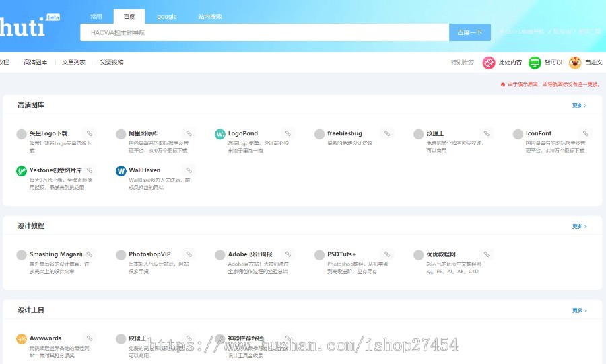Open the 我要投稿 navigation menu item
Screen dimensions: 606x364
[112, 62]
